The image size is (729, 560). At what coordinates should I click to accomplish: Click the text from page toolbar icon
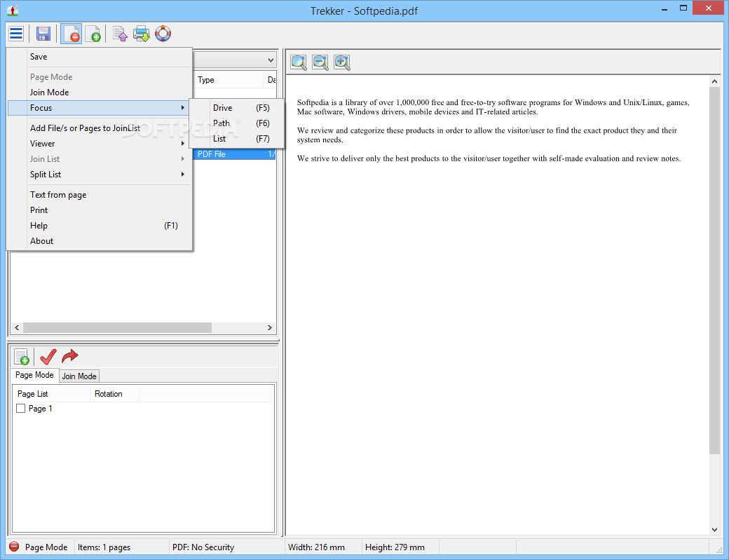(x=120, y=34)
